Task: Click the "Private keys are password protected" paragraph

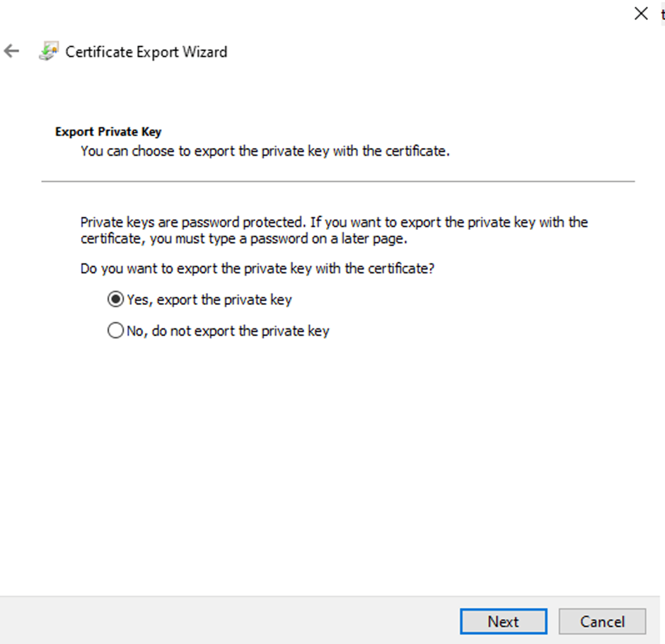Action: coord(334,222)
